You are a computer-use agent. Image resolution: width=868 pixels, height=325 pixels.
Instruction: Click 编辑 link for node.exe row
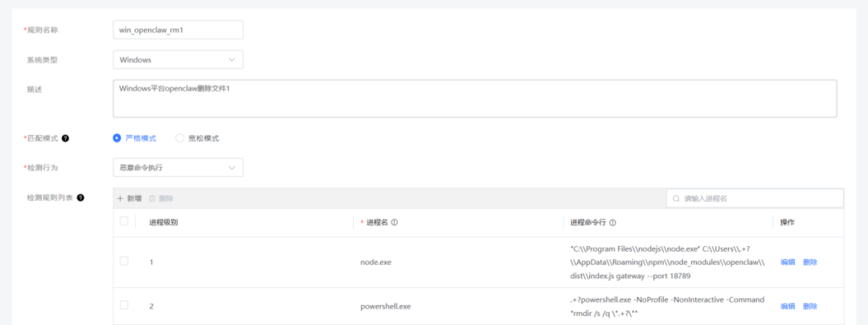point(788,262)
